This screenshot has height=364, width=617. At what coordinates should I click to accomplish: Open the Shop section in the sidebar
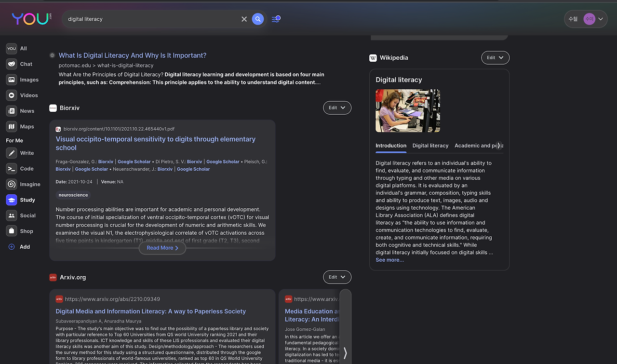pos(20,231)
